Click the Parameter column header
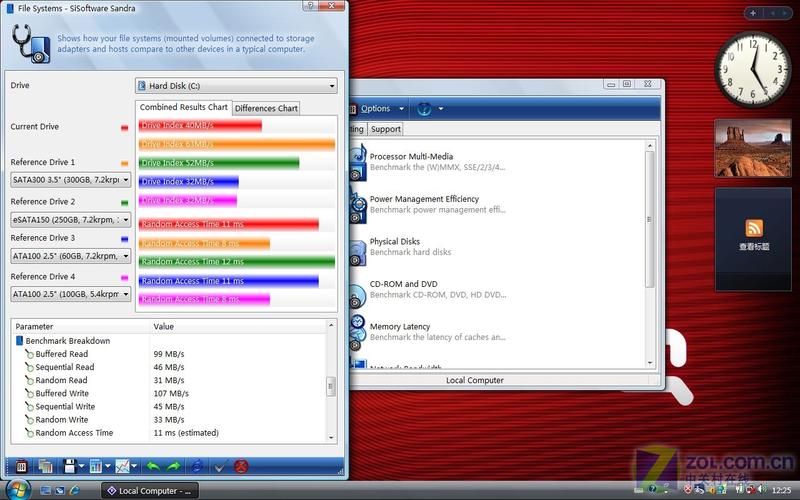 coord(80,327)
